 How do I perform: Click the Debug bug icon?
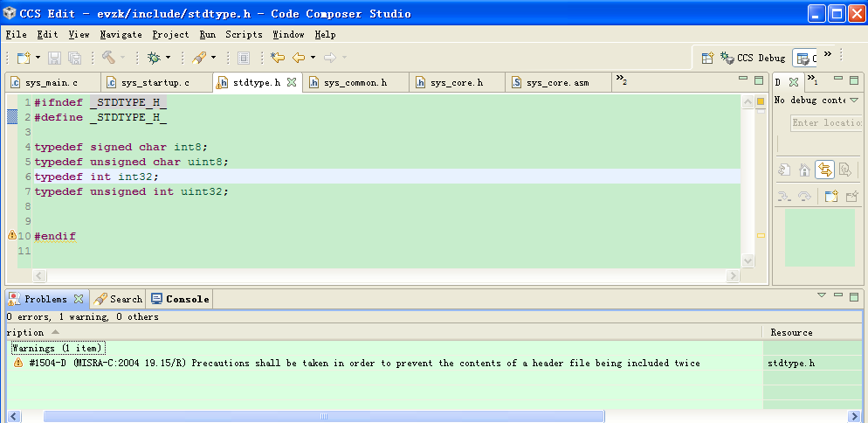154,57
